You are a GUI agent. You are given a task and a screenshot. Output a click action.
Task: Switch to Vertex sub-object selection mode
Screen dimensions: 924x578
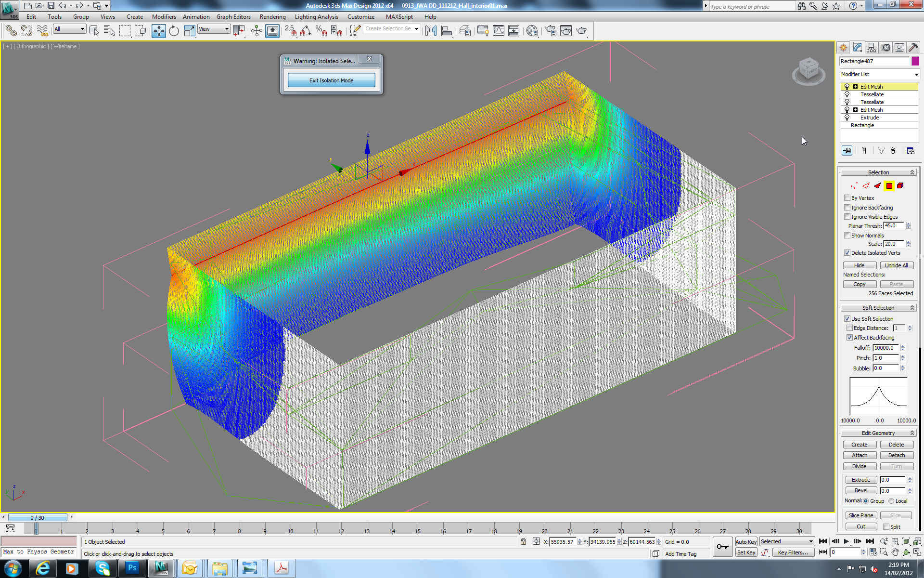[x=854, y=186]
